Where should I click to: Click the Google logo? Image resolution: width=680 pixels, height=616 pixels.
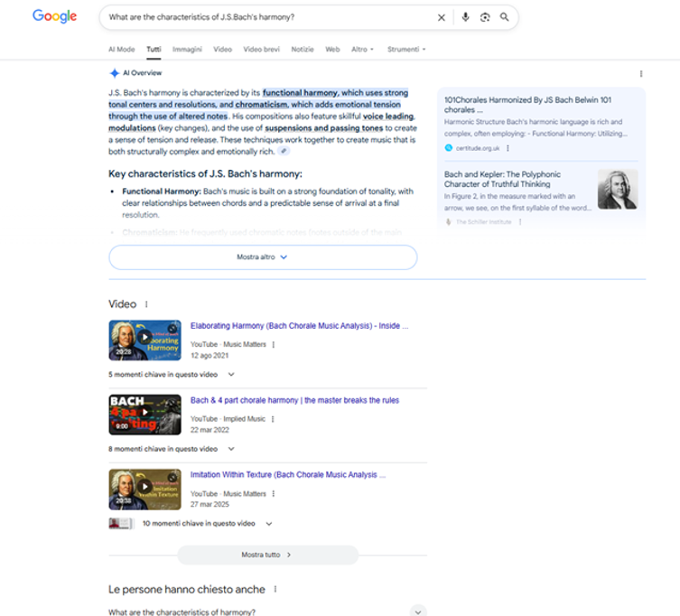tap(55, 16)
